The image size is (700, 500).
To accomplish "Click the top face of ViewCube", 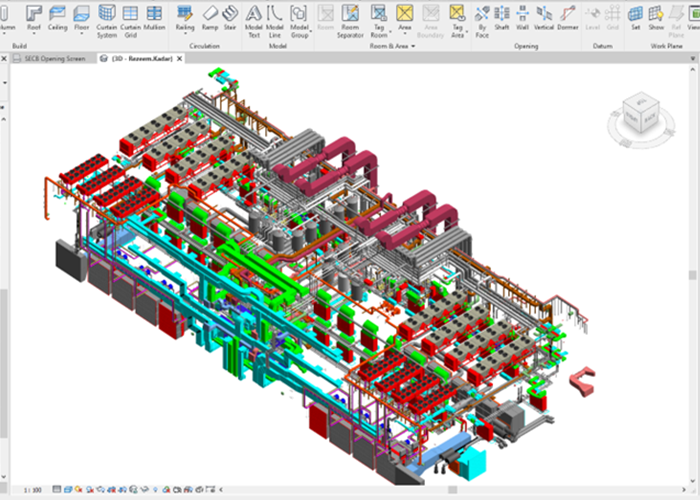I will point(641,101).
